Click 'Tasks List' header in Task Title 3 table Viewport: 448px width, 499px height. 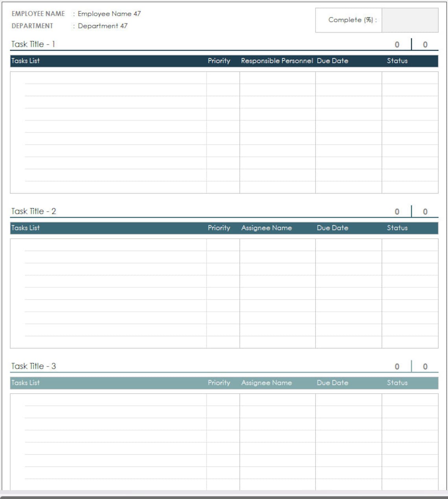(x=26, y=383)
